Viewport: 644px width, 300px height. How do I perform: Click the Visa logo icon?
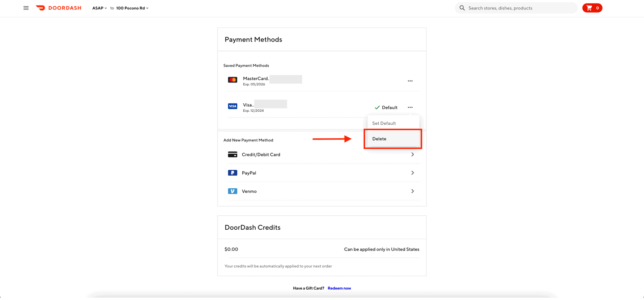pos(232,106)
